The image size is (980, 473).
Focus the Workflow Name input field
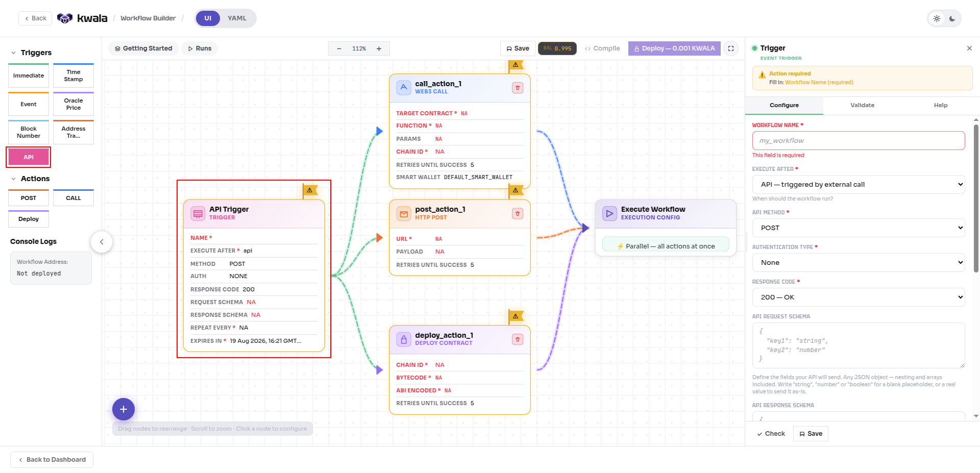859,141
